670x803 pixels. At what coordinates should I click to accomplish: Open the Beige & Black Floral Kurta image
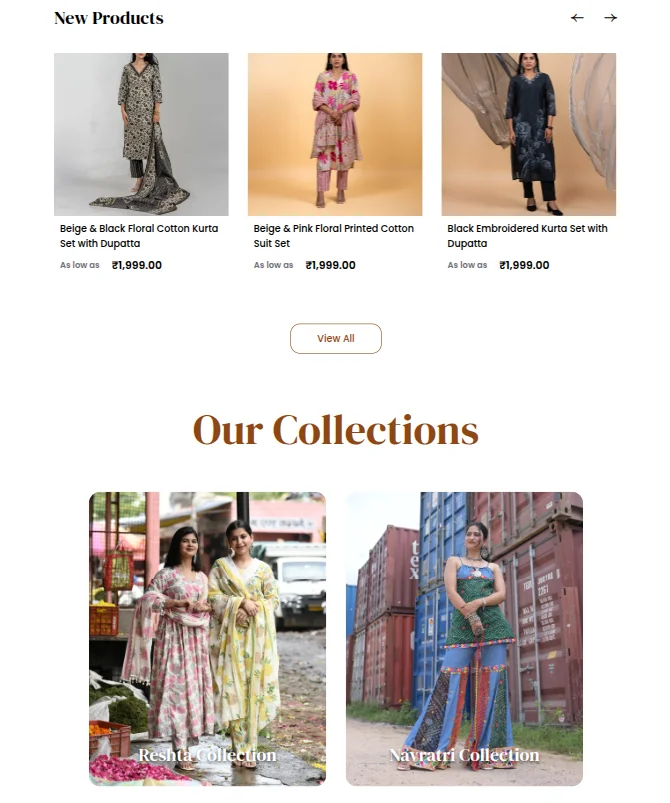point(141,134)
